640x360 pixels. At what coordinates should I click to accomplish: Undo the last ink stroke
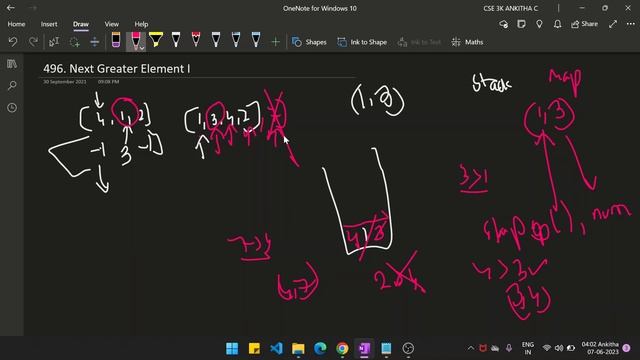[x=13, y=42]
